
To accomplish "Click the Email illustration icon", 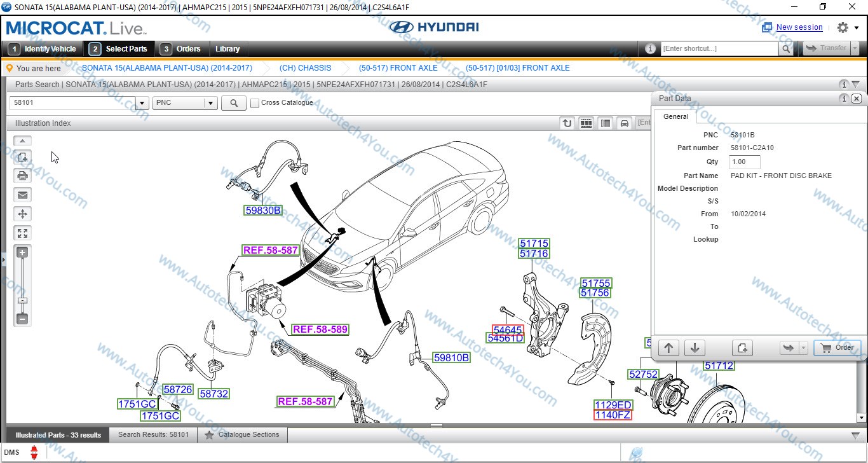I will coord(22,195).
